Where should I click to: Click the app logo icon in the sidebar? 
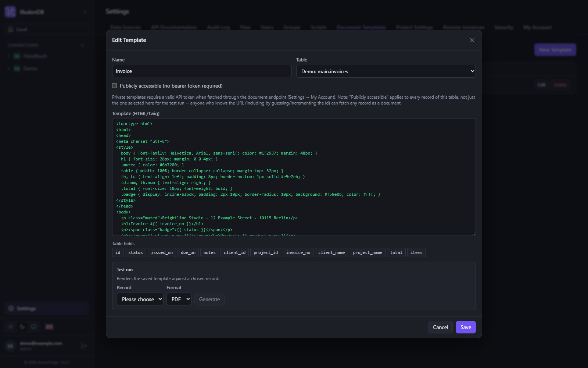click(10, 12)
